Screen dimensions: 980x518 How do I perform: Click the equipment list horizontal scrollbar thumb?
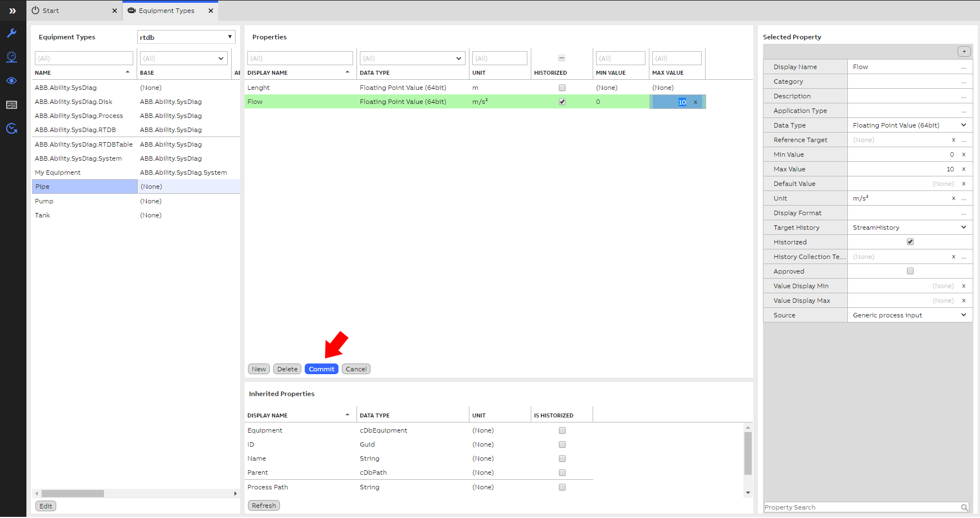pos(73,493)
